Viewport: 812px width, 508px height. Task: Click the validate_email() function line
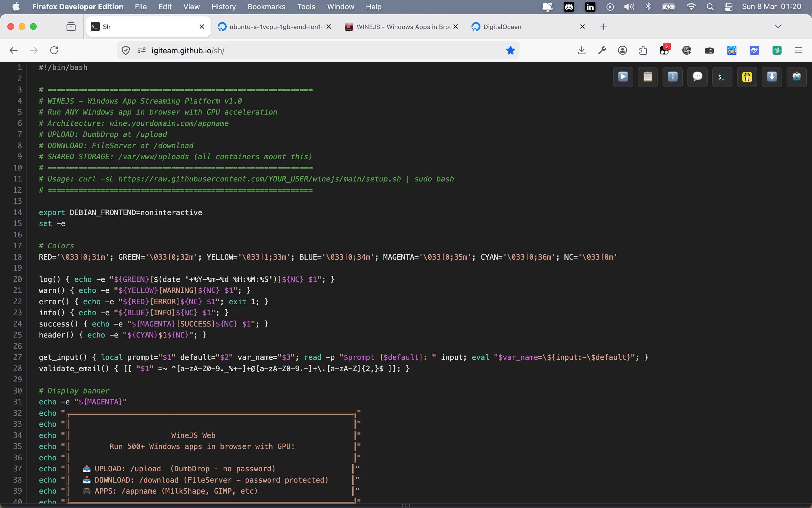[x=224, y=369]
